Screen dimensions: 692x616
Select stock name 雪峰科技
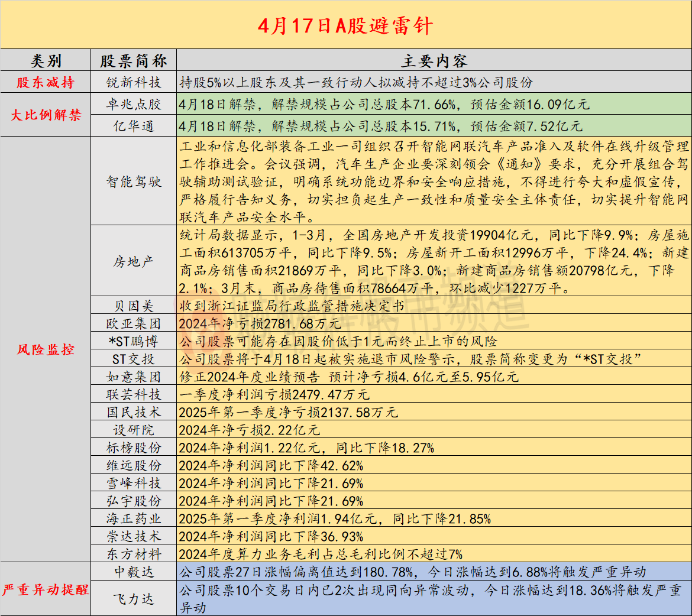134,483
